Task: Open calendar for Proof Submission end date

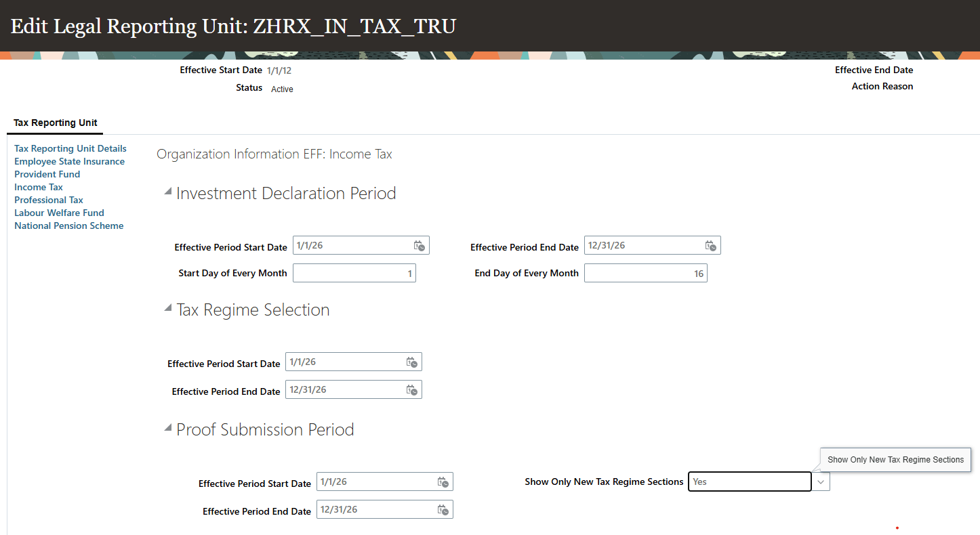Action: pyautogui.click(x=443, y=510)
